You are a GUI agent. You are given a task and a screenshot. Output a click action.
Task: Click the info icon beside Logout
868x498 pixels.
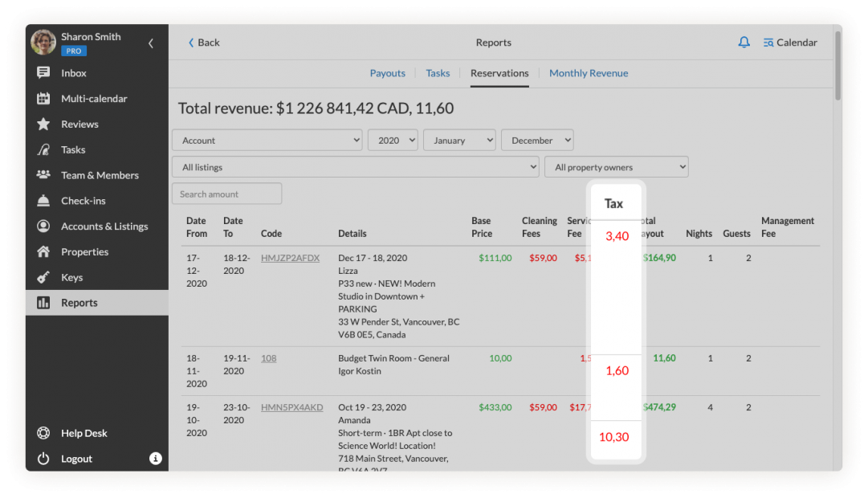tap(156, 459)
